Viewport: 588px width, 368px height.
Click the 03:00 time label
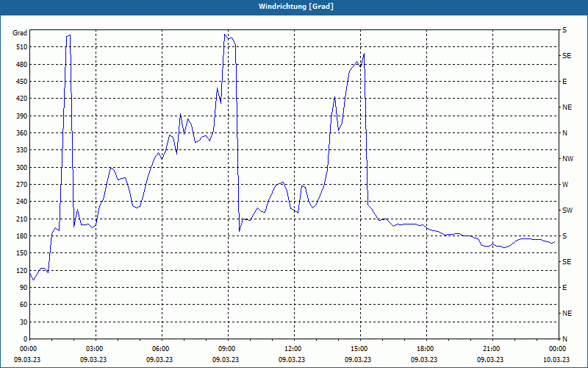coord(96,349)
